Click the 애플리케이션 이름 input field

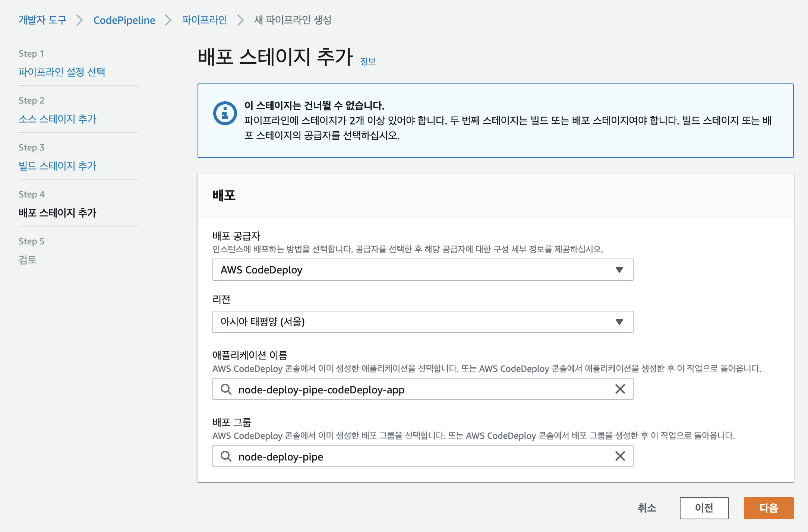pyautogui.click(x=423, y=389)
